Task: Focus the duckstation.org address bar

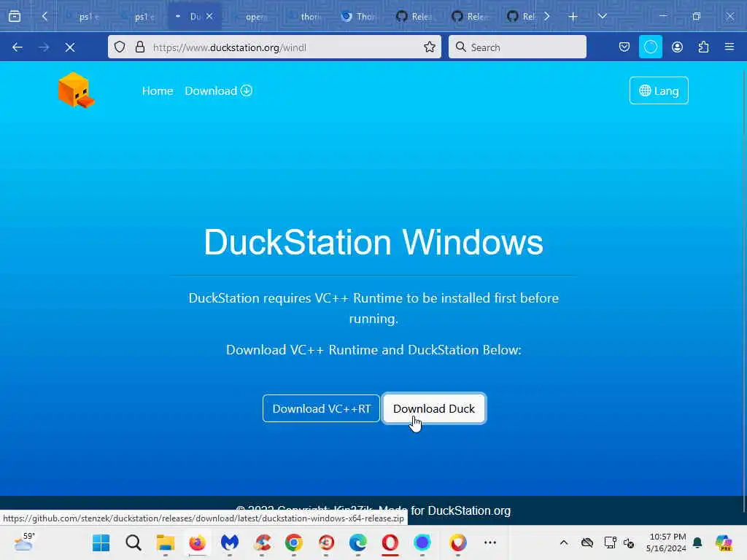Action: pyautogui.click(x=274, y=47)
